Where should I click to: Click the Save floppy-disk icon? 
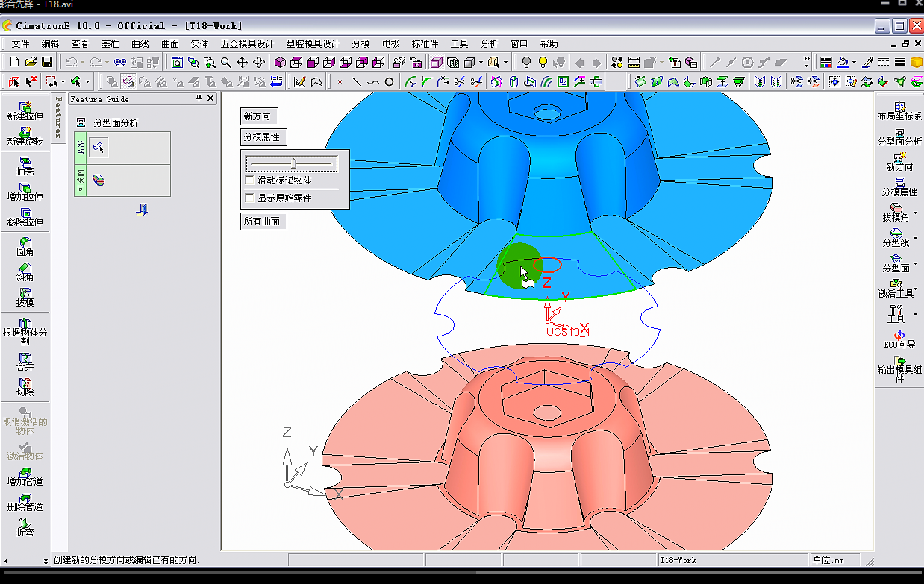coord(46,62)
